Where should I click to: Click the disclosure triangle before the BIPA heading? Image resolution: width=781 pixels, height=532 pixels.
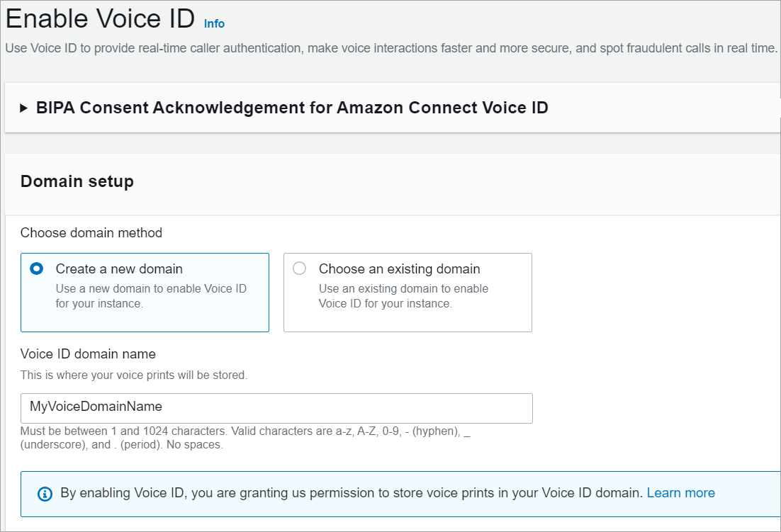22,108
